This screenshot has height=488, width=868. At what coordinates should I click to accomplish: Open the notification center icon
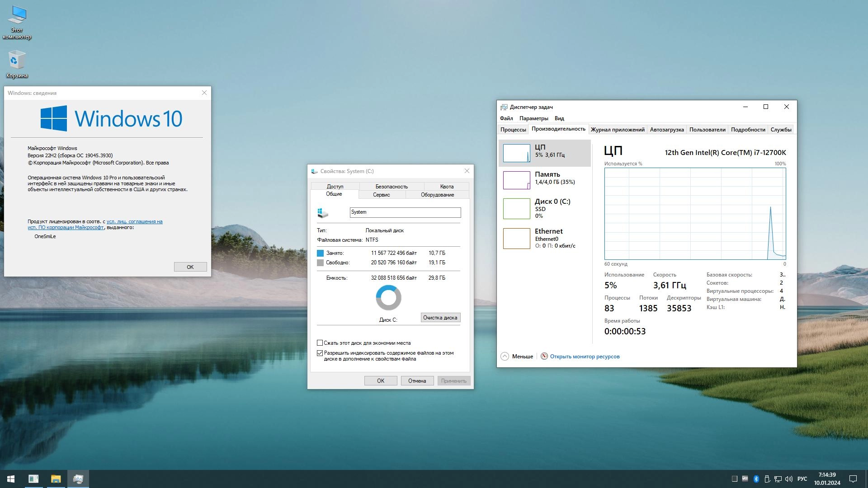click(x=853, y=479)
